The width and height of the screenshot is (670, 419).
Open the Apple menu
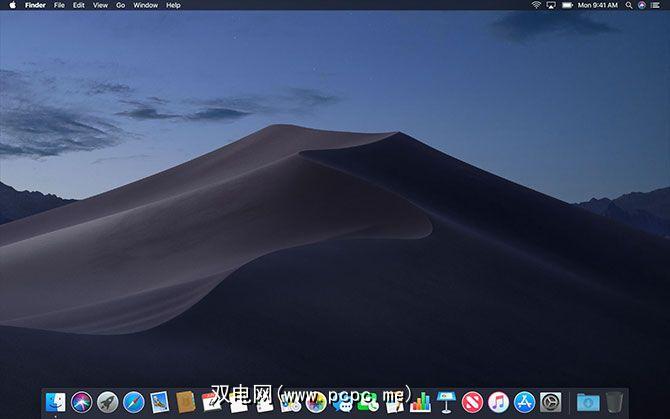(x=12, y=5)
